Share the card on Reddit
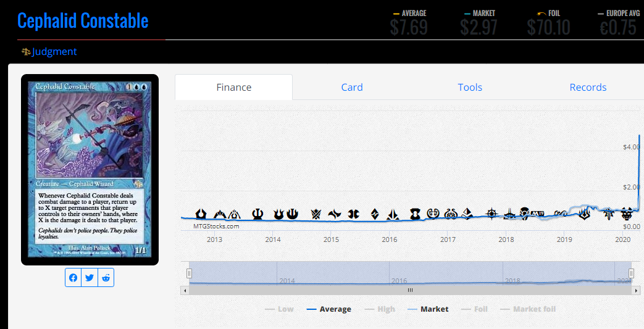Image resolution: width=644 pixels, height=329 pixels. (106, 278)
